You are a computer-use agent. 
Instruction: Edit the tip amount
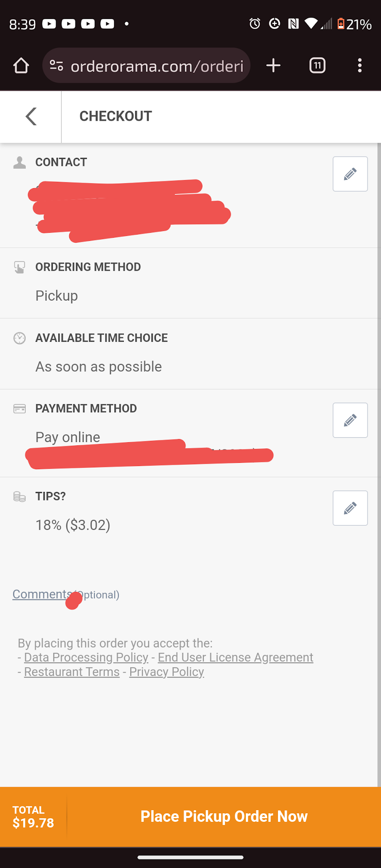(350, 508)
